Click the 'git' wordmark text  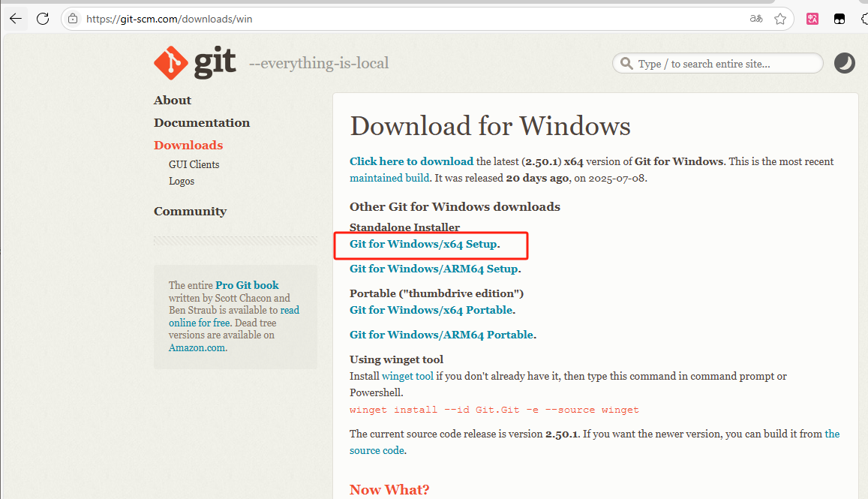point(215,62)
